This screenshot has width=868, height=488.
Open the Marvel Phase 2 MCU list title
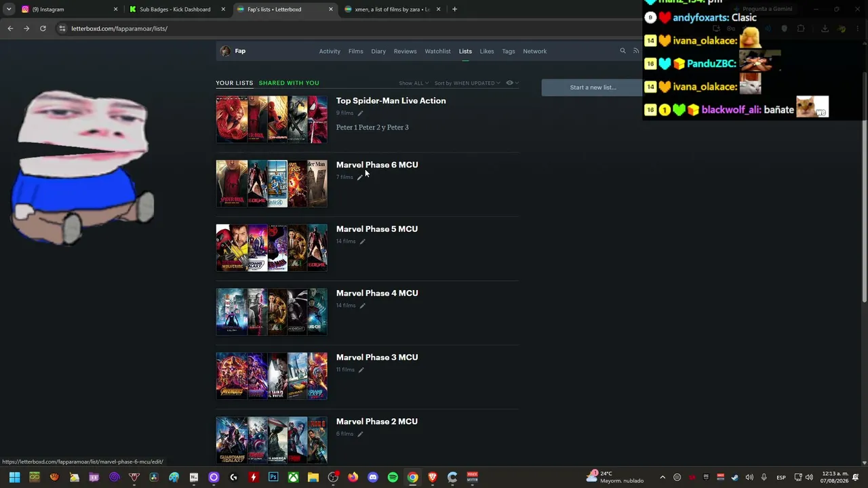click(x=377, y=422)
